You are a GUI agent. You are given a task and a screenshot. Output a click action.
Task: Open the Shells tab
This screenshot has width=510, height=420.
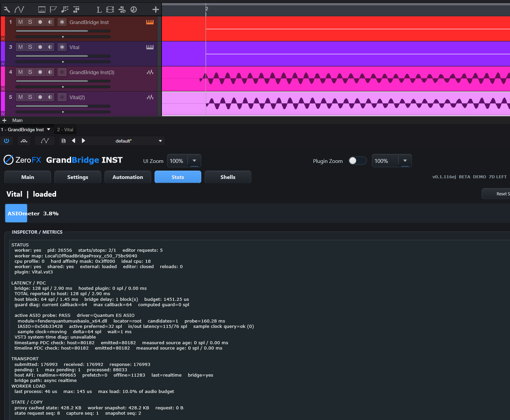coord(228,177)
